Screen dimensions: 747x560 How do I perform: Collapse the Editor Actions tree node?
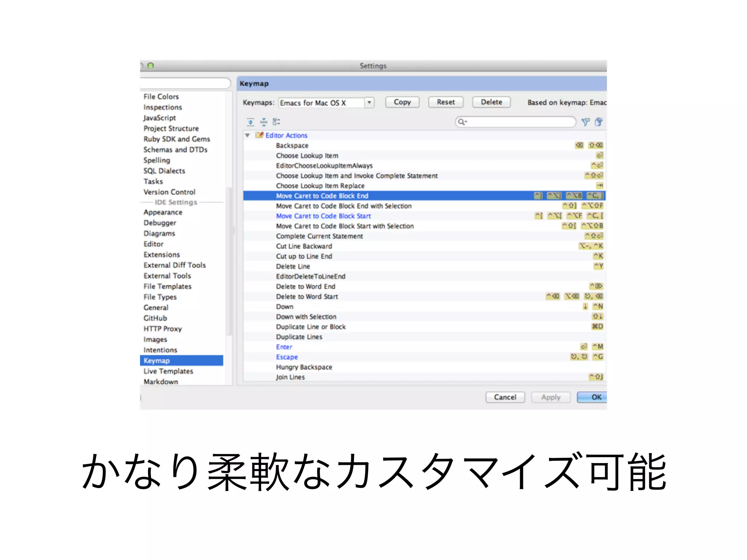248,135
